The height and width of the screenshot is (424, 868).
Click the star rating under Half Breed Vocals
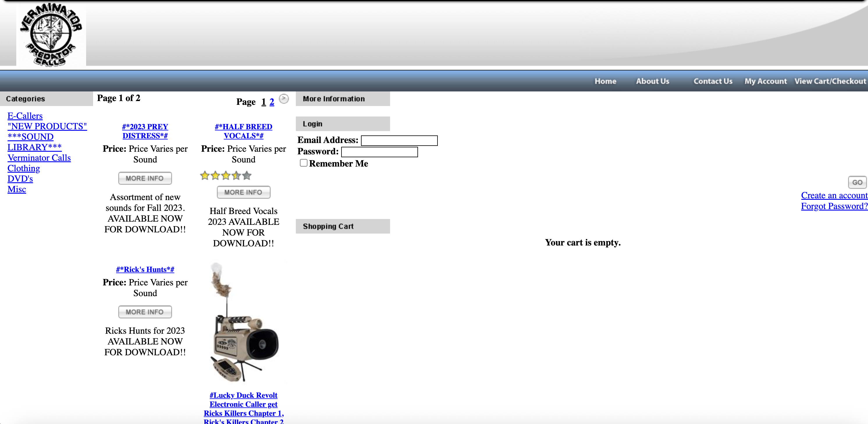(226, 175)
